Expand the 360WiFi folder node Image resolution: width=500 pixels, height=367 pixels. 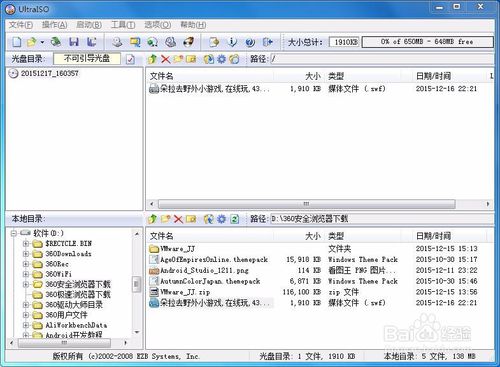tap(26, 274)
